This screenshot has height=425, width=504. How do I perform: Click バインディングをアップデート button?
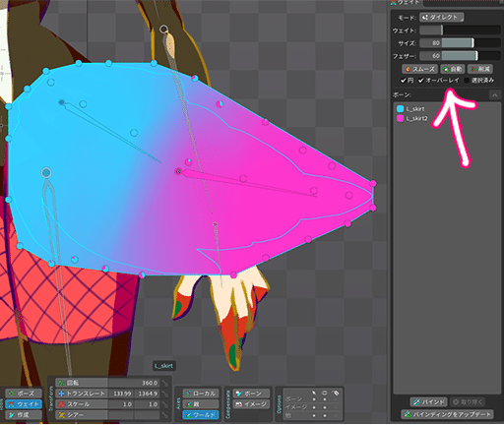coord(448,414)
